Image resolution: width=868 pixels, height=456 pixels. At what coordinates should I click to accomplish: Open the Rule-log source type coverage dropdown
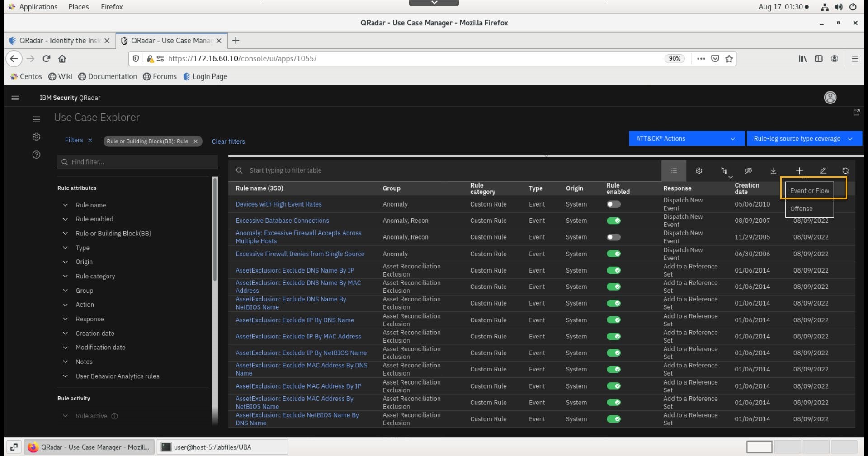[x=804, y=139]
